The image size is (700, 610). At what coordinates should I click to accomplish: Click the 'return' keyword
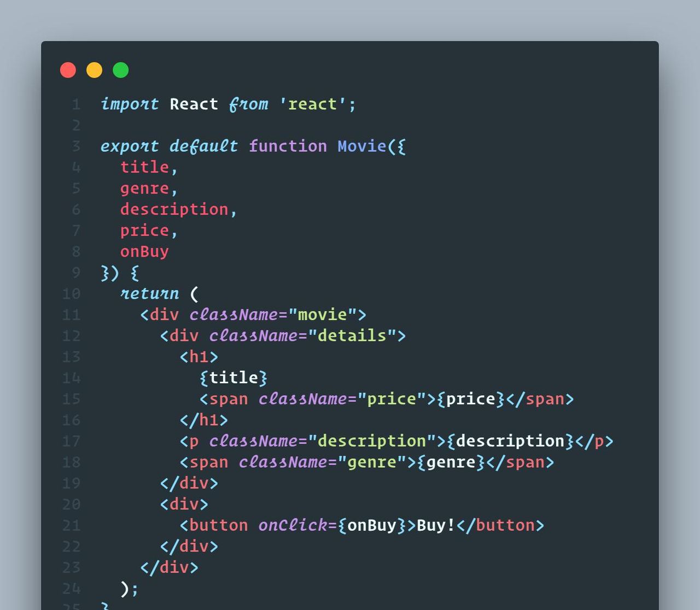pyautogui.click(x=149, y=294)
